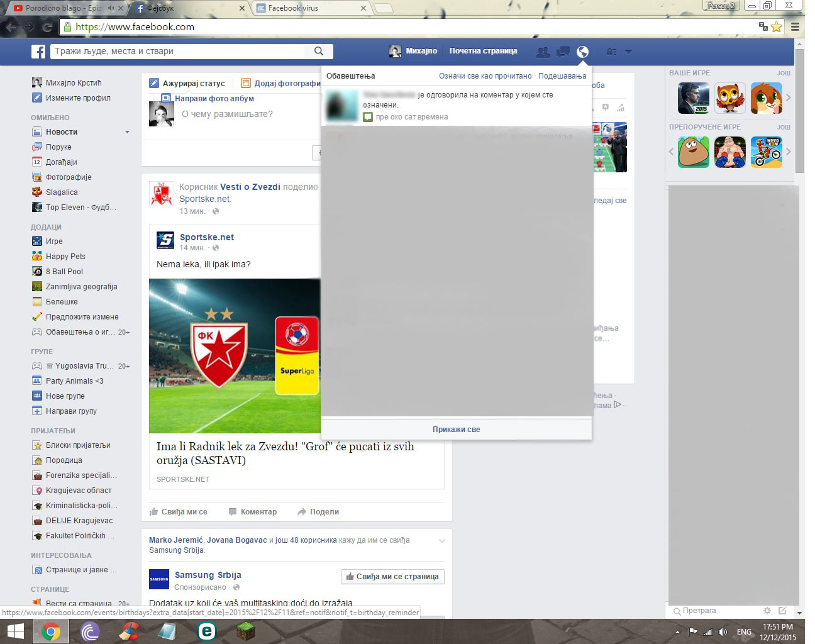Launch 8 Ball Pool app
The height and width of the screenshot is (644, 815).
click(57, 272)
